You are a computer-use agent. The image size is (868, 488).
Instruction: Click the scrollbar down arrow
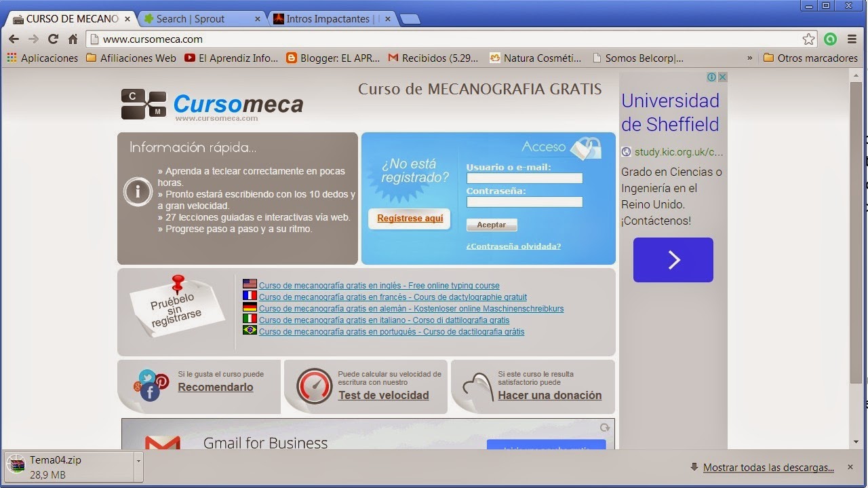click(x=856, y=443)
